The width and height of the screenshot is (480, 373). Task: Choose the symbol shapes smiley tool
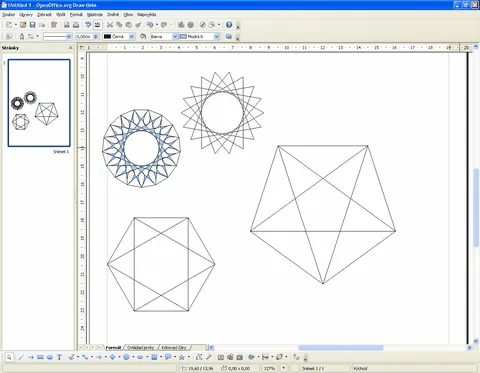coord(126,357)
